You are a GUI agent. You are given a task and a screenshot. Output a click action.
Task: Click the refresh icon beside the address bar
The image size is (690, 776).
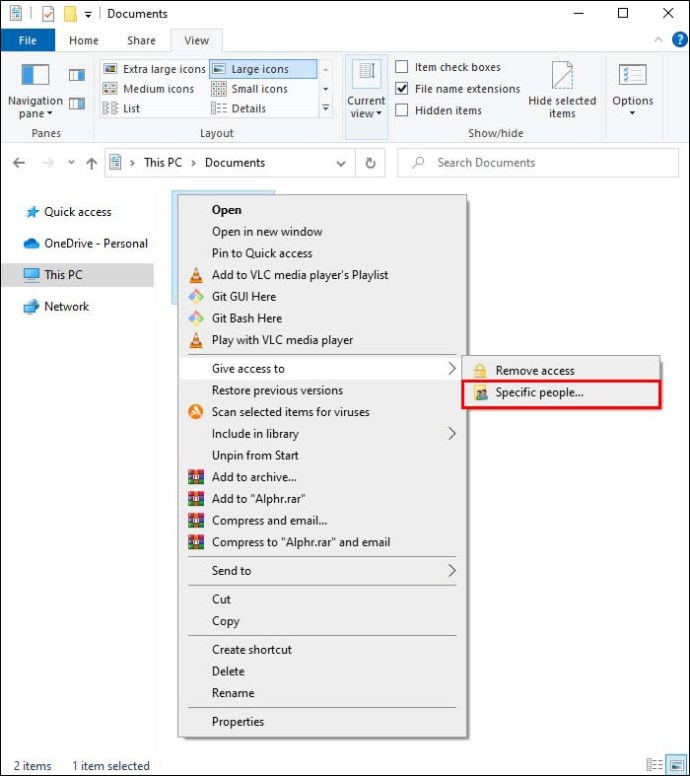point(370,163)
